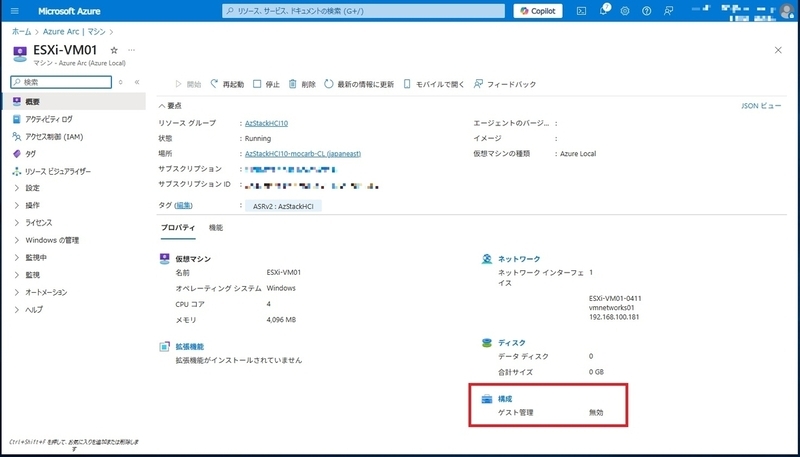Open the JSON ビュー link
The width and height of the screenshot is (800, 457).
point(761,106)
